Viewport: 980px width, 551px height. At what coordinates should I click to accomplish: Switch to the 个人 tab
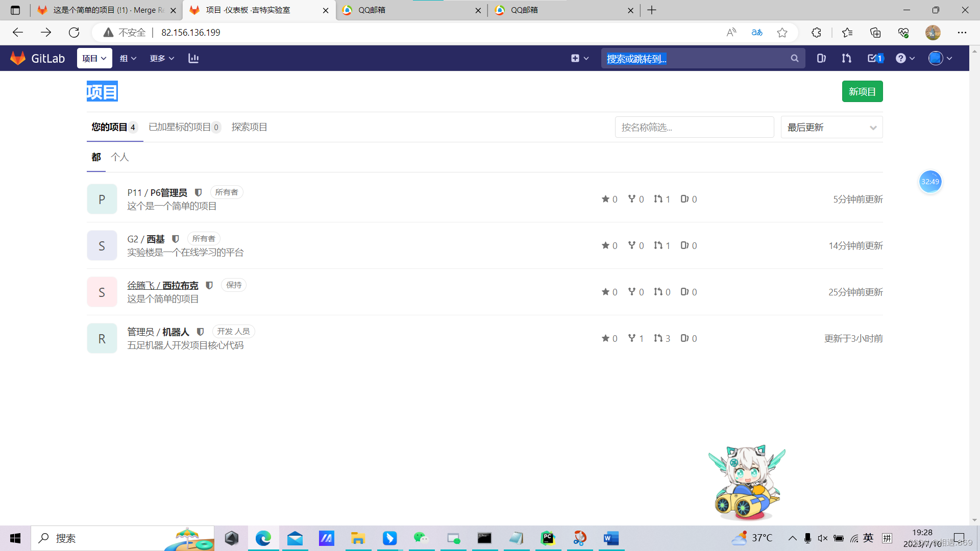[120, 157]
